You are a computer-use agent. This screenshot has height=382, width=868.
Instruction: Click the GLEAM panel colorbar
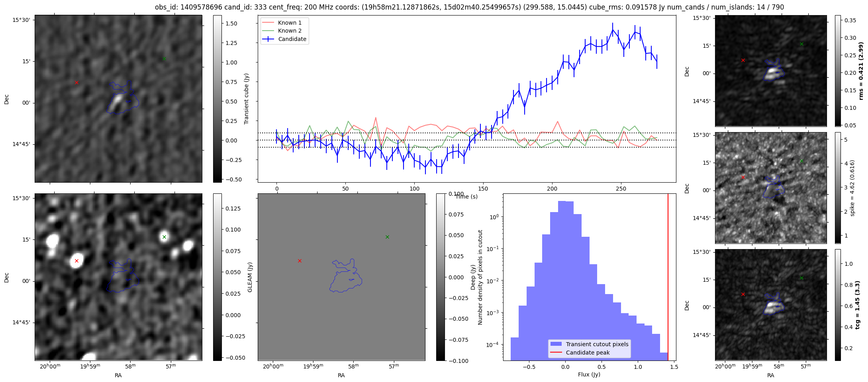(440, 277)
